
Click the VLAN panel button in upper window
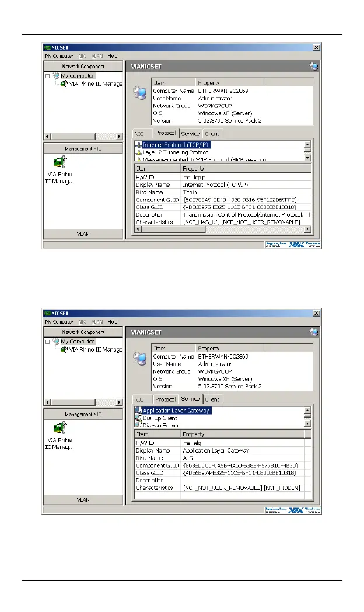click(x=83, y=234)
